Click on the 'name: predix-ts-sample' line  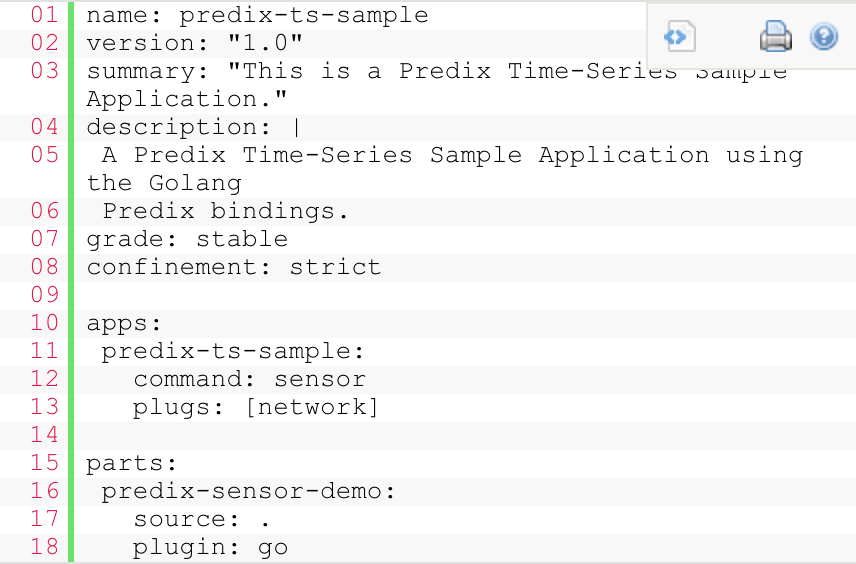[x=257, y=16]
